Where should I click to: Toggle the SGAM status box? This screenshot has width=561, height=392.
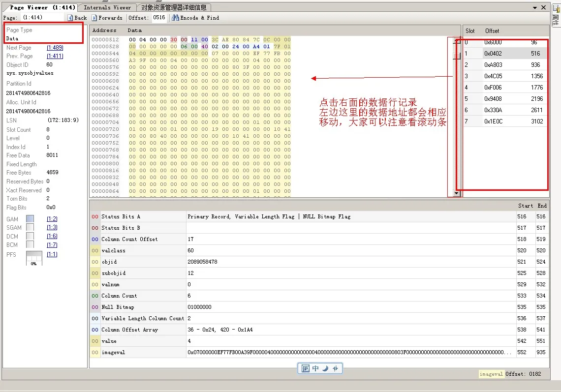[x=30, y=227]
